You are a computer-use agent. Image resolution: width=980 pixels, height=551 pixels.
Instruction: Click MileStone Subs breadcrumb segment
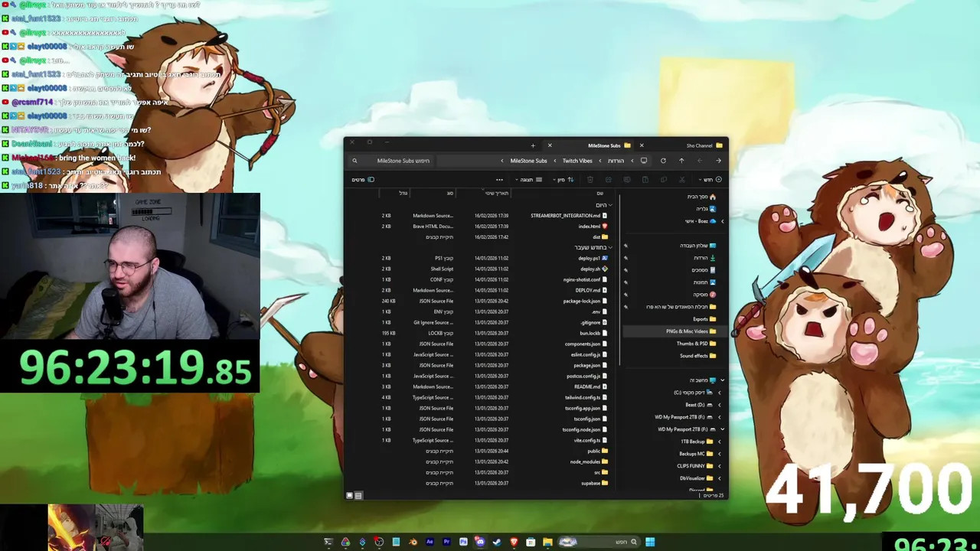(528, 161)
